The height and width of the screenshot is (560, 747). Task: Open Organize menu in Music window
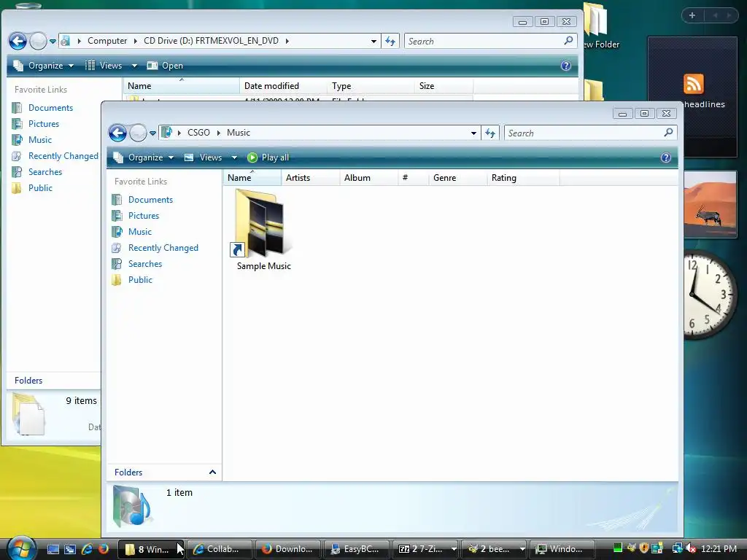pyautogui.click(x=144, y=157)
